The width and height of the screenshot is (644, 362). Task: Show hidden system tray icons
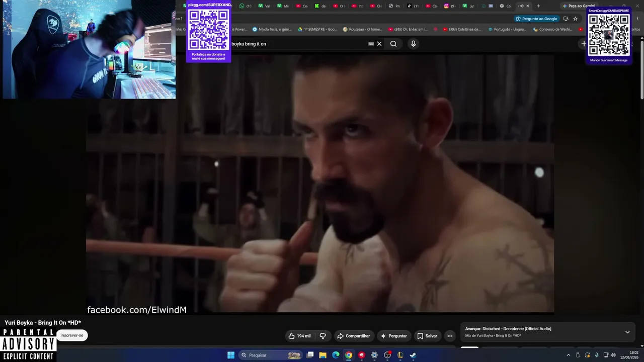(569, 355)
